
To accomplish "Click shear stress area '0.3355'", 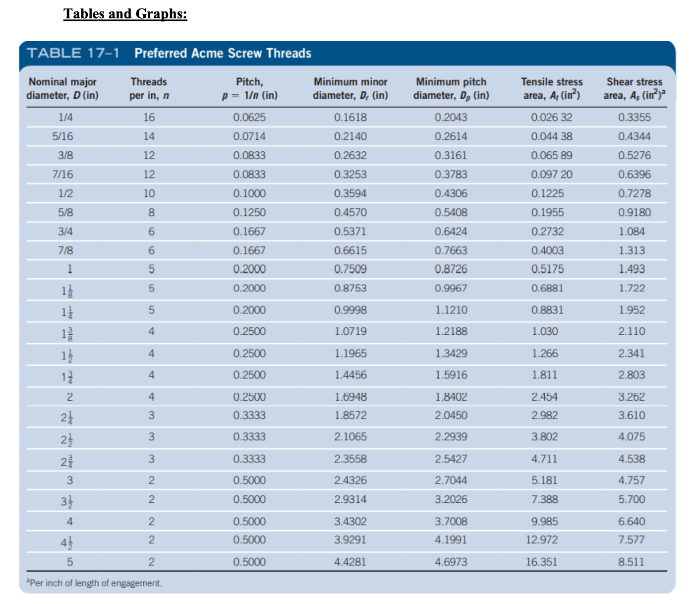I will [635, 118].
